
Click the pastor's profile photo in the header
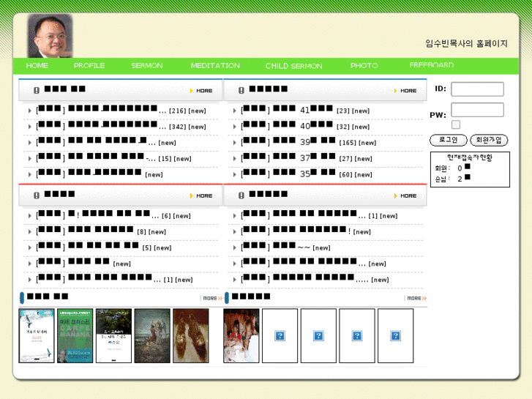50,36
